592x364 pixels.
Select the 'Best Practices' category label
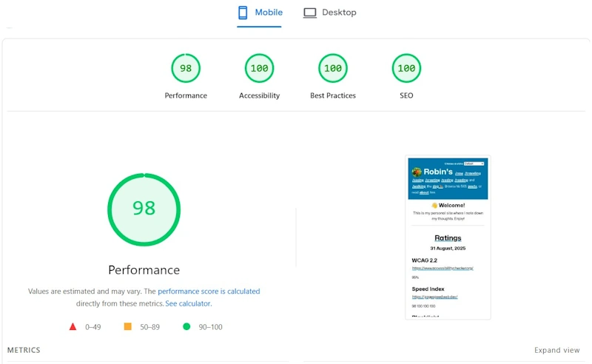tap(333, 95)
